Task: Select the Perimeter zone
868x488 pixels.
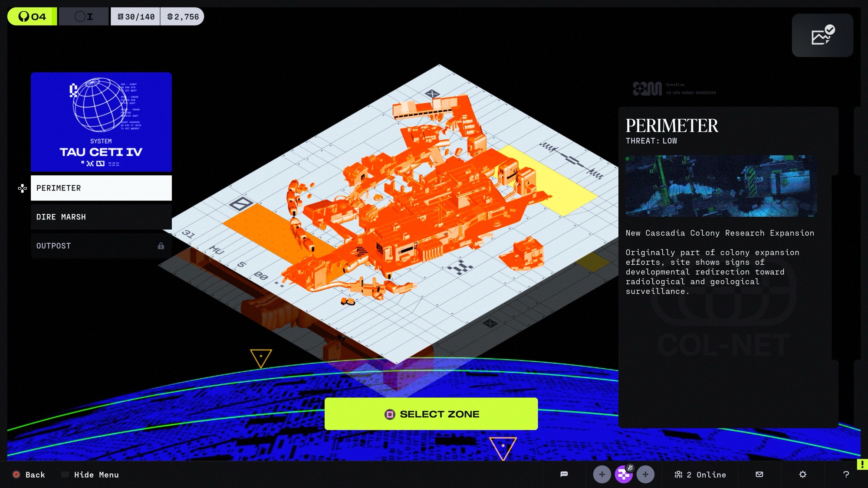Action: click(x=101, y=188)
